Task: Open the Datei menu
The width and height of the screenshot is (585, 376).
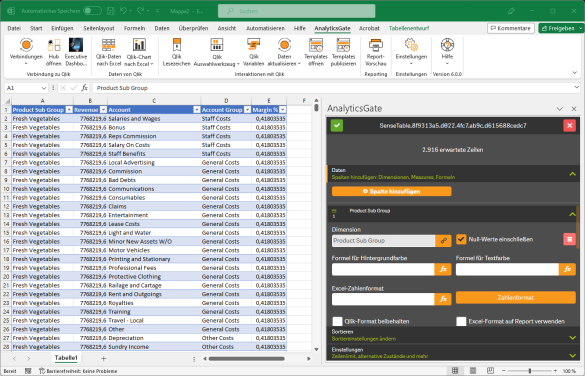Action: [x=14, y=28]
